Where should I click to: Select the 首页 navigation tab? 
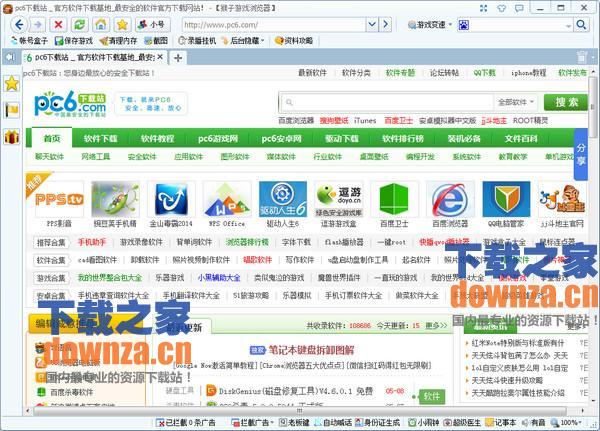[52, 138]
